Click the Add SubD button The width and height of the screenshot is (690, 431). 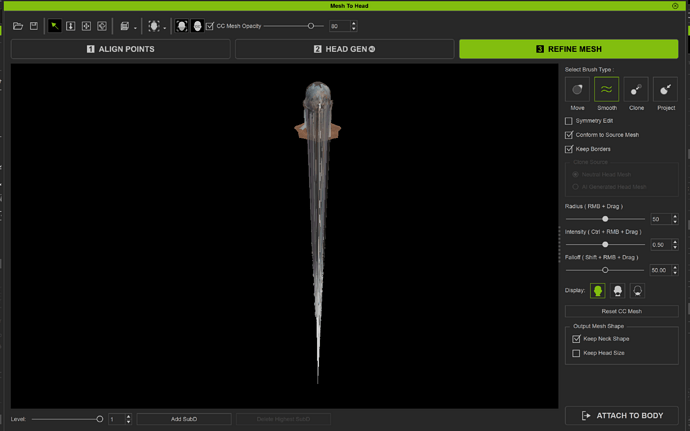(184, 419)
